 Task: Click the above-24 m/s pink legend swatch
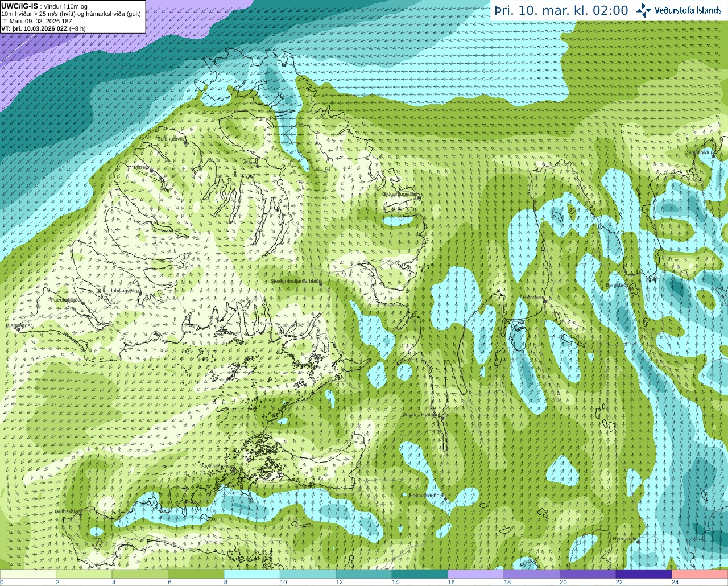click(700, 574)
